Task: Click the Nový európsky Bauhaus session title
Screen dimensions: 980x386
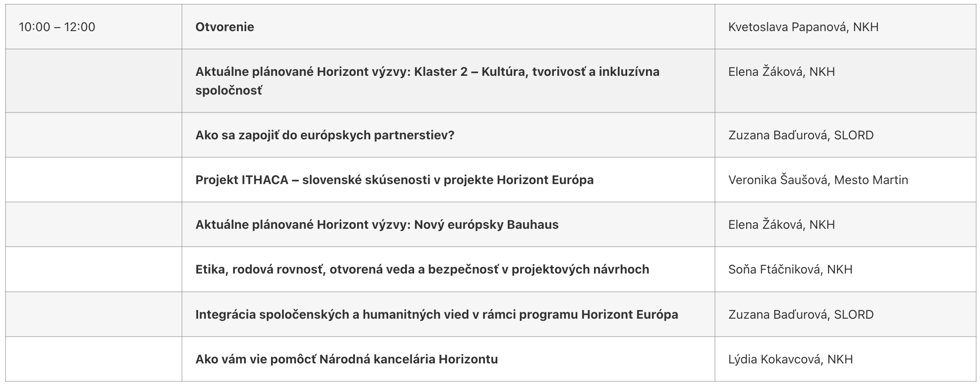Action: coord(377,225)
